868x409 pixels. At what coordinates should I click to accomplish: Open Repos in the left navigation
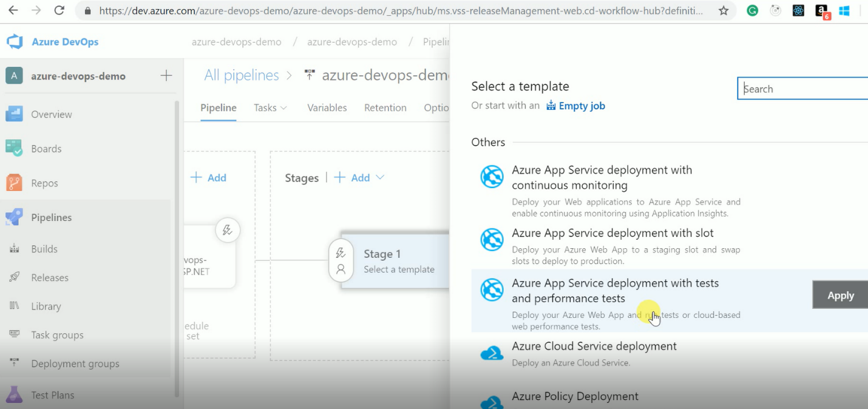click(x=44, y=183)
